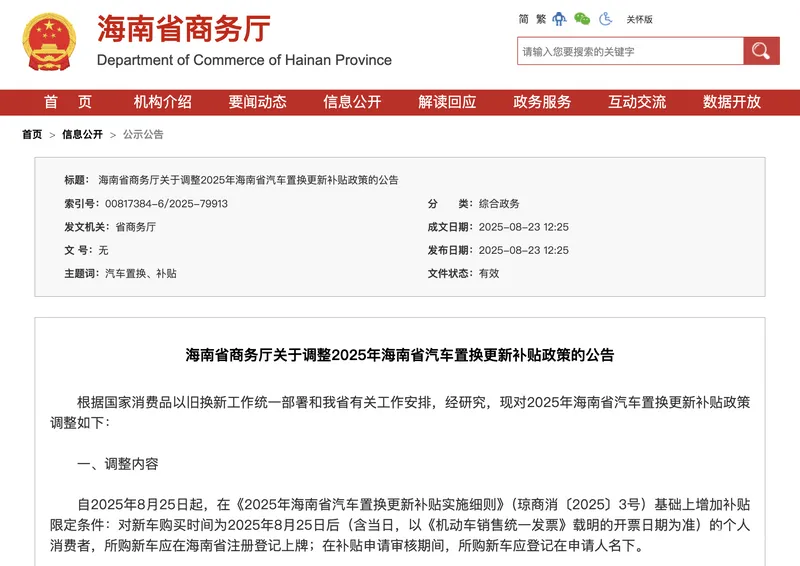
Task: Switch to simplified Chinese (简)
Action: click(524, 19)
